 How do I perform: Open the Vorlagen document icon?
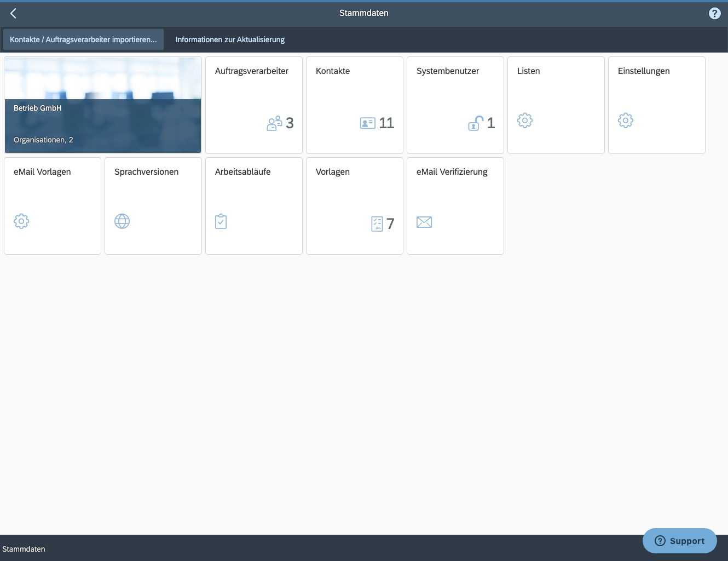(x=377, y=223)
